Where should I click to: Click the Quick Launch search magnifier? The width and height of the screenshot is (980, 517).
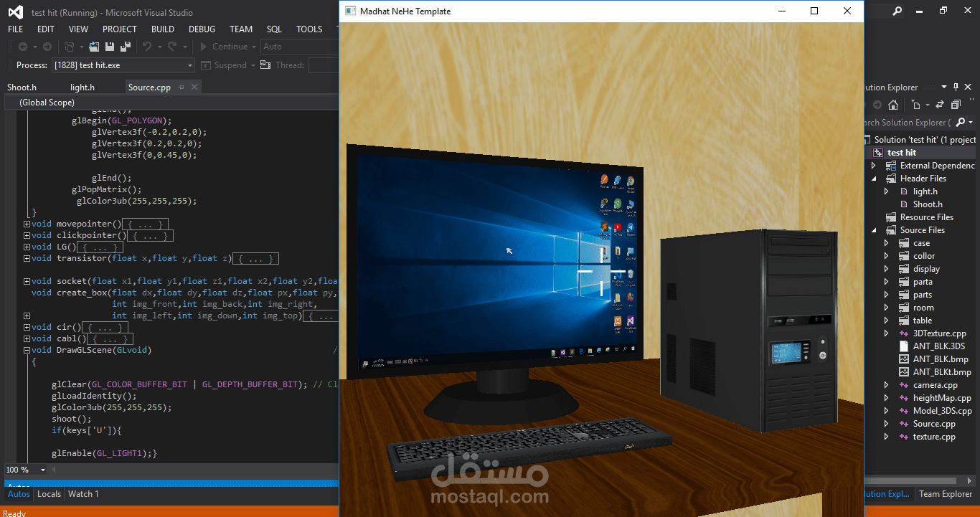coord(897,11)
